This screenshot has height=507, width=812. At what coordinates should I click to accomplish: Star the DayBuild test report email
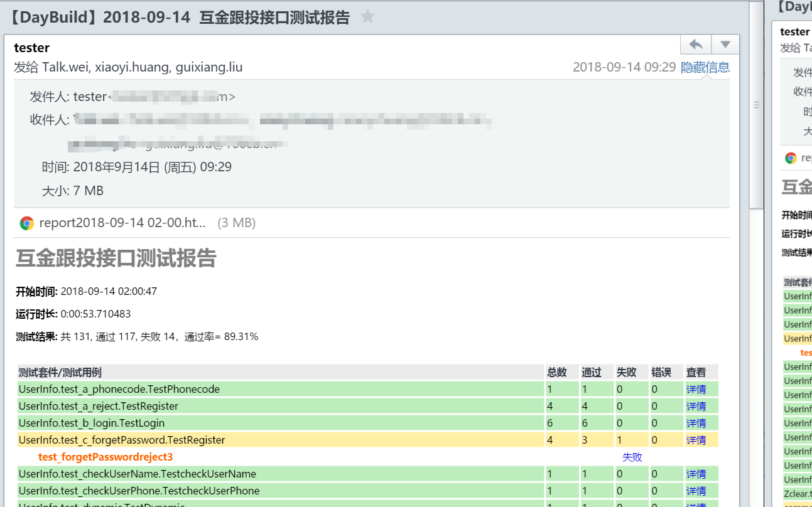coord(367,17)
